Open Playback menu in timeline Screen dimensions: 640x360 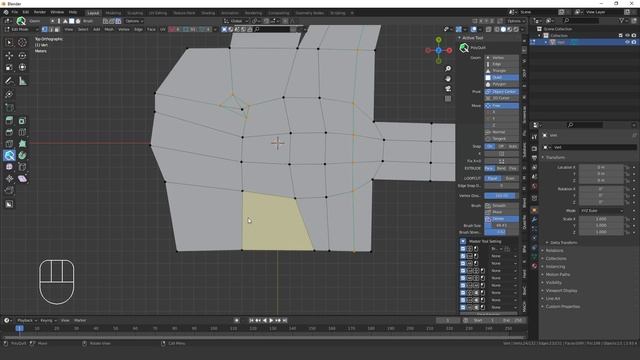coord(27,320)
